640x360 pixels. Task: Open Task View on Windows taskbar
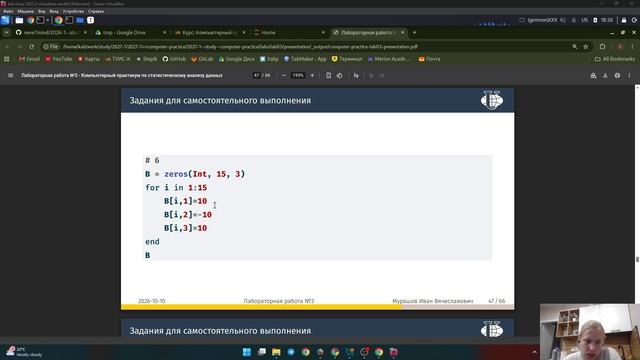click(262, 352)
